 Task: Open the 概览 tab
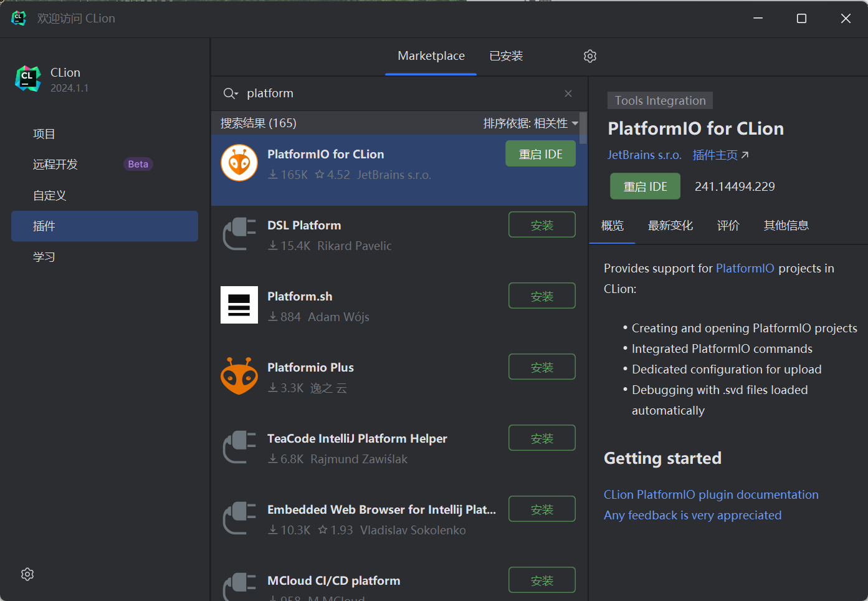[x=612, y=226]
